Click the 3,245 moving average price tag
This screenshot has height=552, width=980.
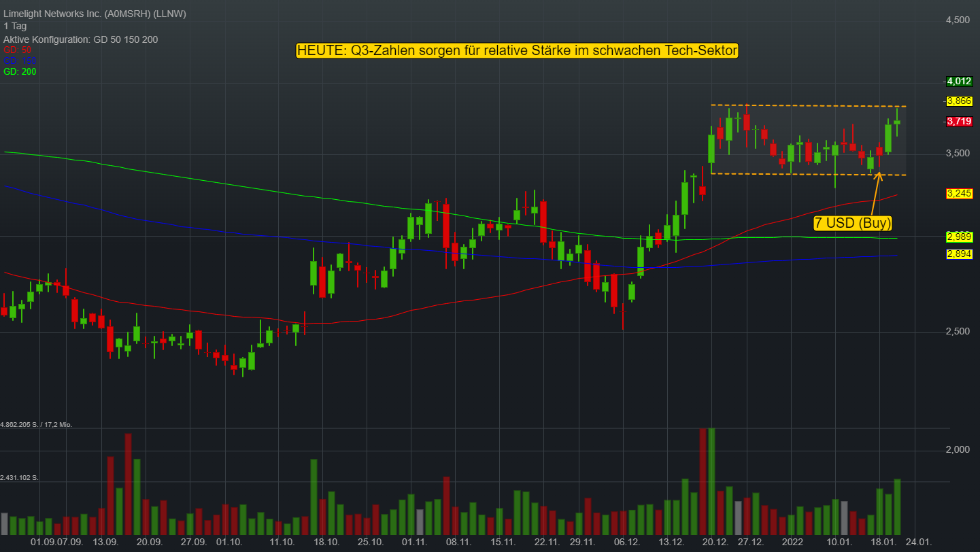[x=959, y=194]
